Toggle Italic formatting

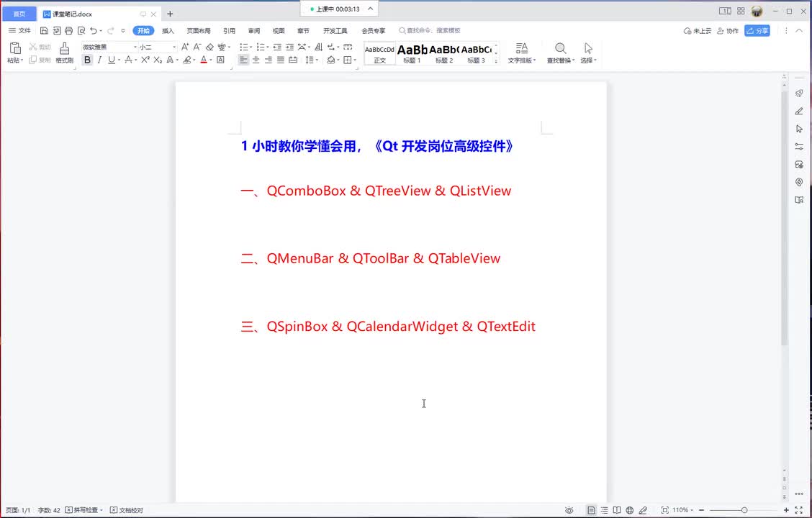coord(99,60)
